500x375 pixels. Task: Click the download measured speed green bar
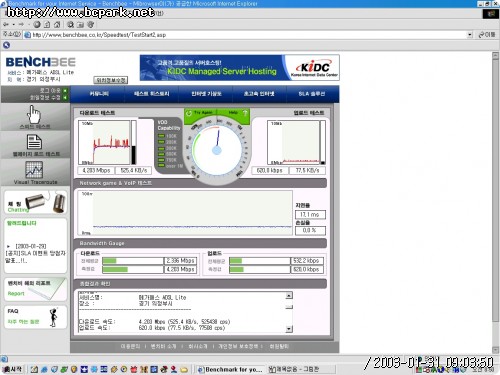coord(115,269)
